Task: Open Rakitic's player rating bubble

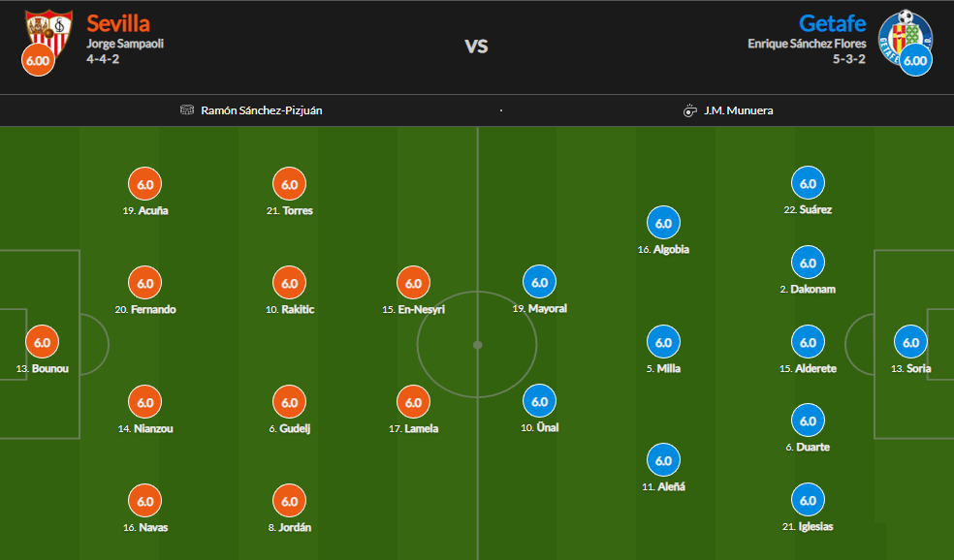Action: click(289, 283)
